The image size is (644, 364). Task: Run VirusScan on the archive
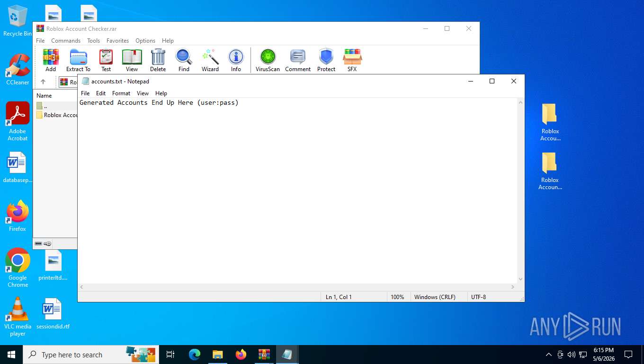pyautogui.click(x=268, y=60)
